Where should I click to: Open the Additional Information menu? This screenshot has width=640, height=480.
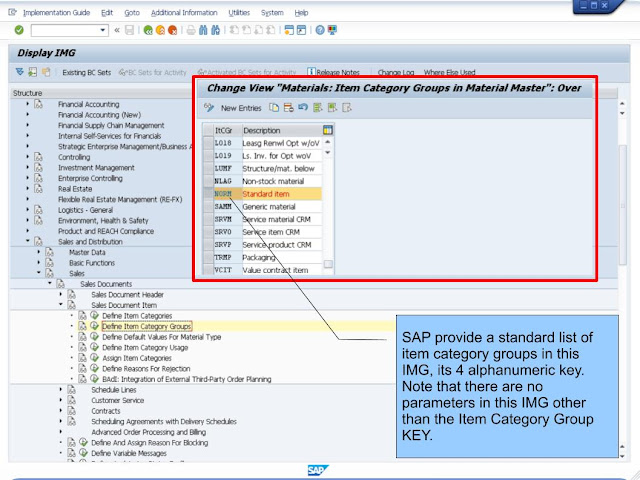click(184, 13)
